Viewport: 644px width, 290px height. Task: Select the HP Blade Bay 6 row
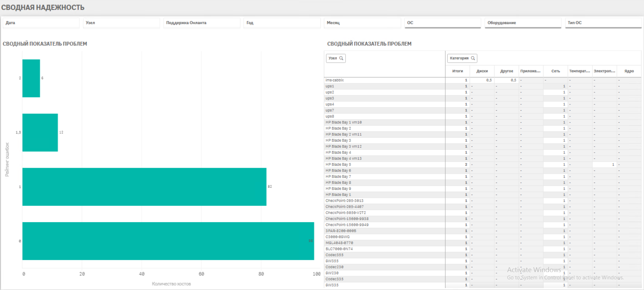click(x=384, y=170)
